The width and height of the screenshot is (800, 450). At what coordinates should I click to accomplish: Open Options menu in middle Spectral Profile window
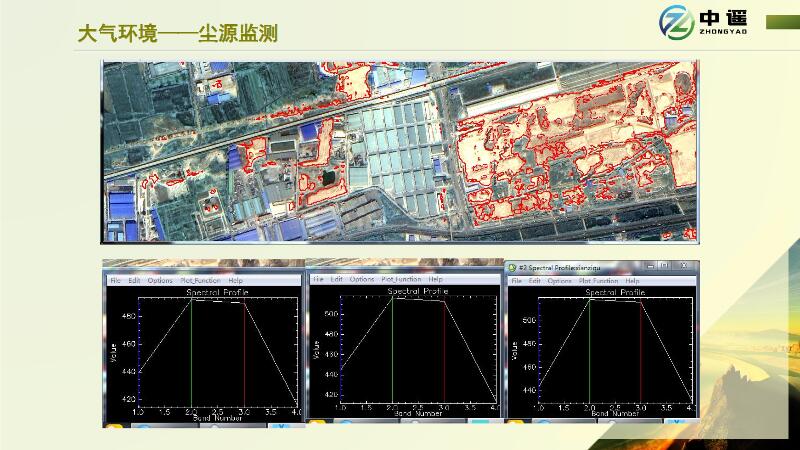click(362, 280)
